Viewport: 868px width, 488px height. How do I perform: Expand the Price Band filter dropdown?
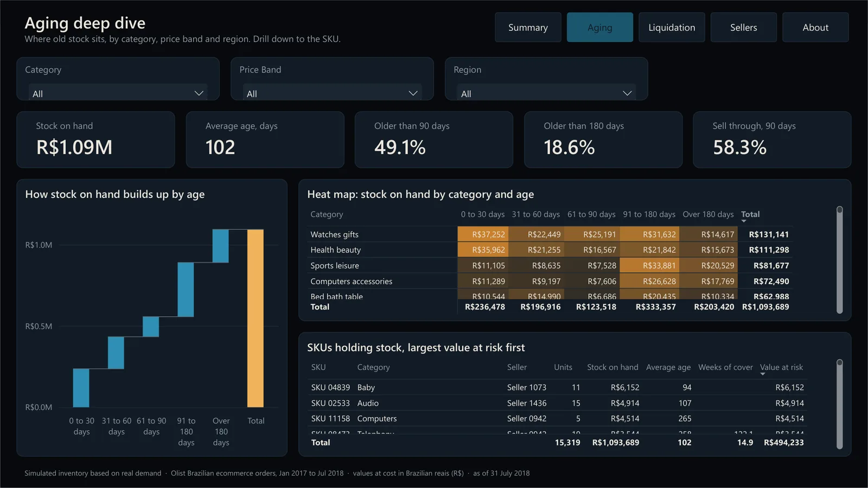coord(332,93)
